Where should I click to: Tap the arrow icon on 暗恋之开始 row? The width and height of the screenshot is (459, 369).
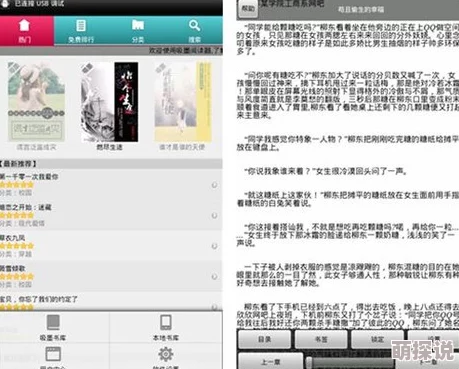[x=214, y=216]
